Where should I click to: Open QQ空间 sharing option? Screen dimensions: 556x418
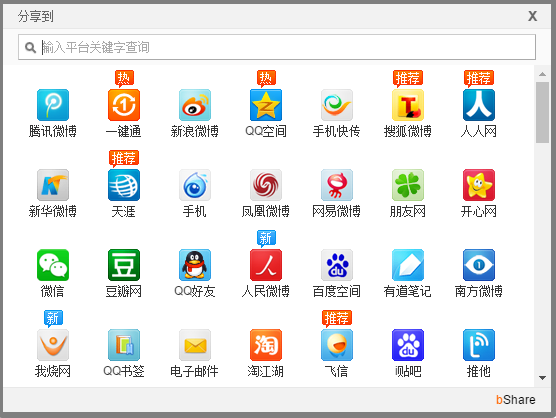pyautogui.click(x=266, y=105)
